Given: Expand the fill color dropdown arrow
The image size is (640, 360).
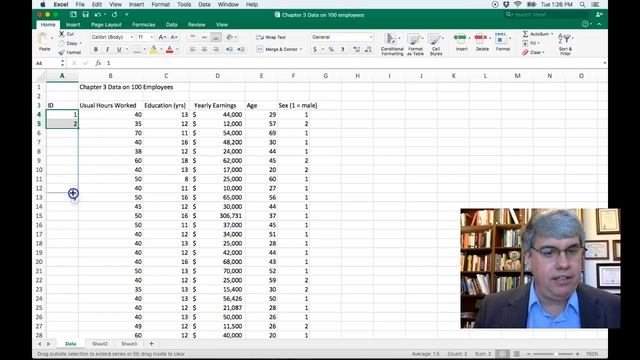Looking at the screenshot, I should pyautogui.click(x=161, y=50).
